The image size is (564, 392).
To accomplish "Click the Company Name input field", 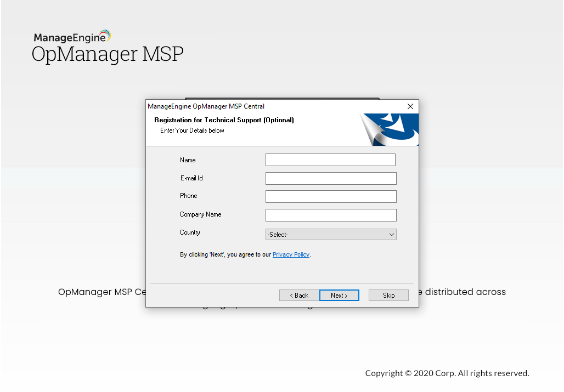I will pos(330,215).
